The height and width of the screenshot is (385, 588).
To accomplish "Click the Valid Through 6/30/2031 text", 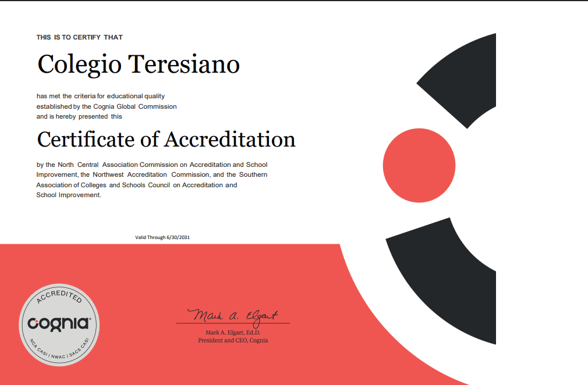I will [x=162, y=237].
